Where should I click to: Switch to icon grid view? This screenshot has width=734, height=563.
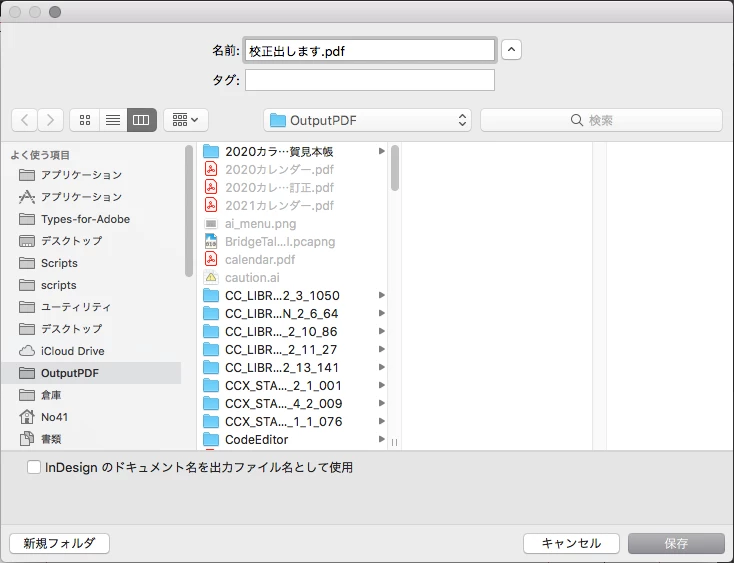click(85, 120)
